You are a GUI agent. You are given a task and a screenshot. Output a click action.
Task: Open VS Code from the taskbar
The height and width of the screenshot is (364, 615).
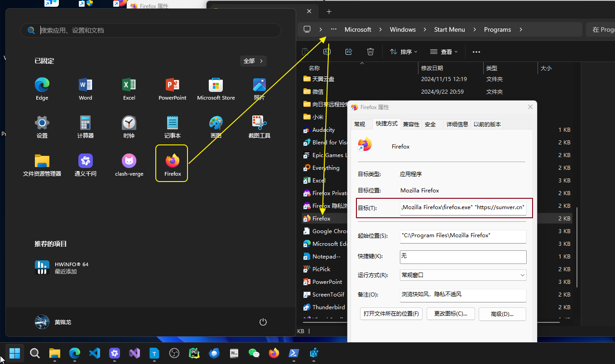coord(94,353)
